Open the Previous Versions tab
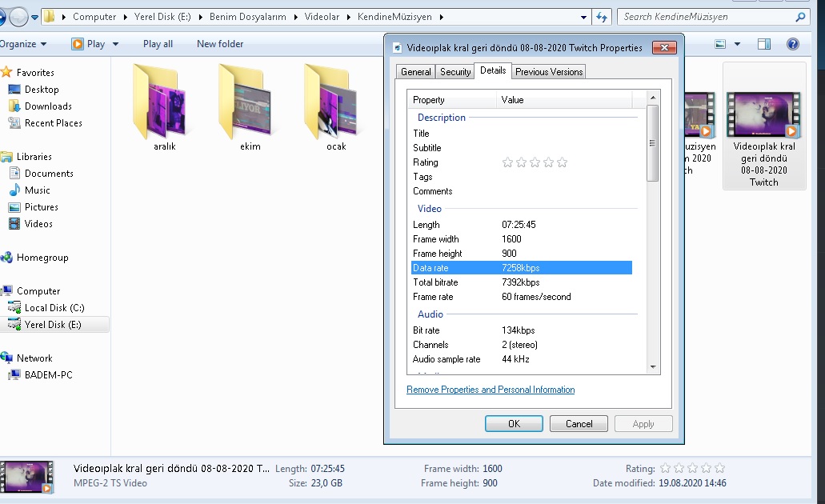The width and height of the screenshot is (825, 504). (x=549, y=71)
